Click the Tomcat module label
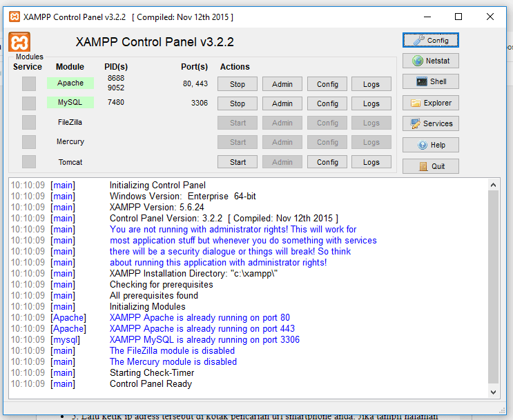This screenshot has width=513, height=420. 70,162
